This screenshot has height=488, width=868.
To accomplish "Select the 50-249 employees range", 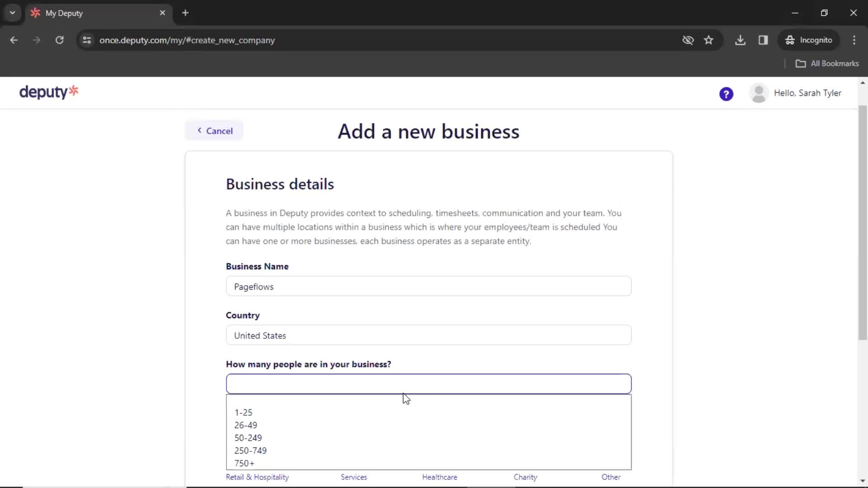I will tap(248, 438).
